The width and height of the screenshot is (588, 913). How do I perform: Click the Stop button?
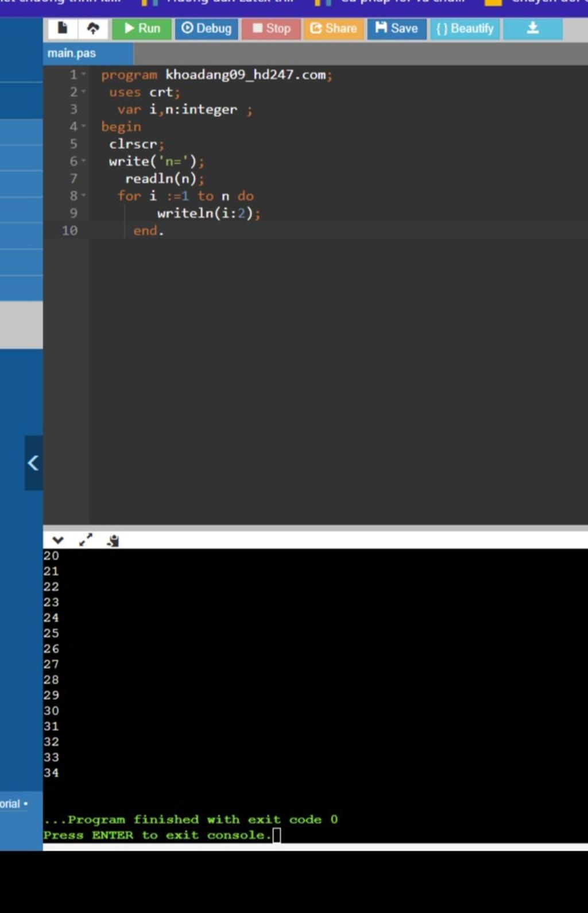click(272, 28)
